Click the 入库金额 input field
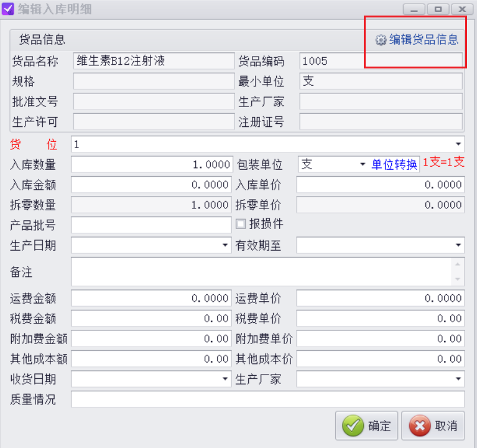 point(151,185)
